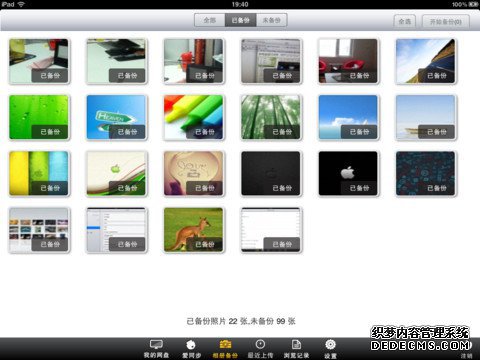Screen dimensions: 480x360
Task: Open the red apple desk photo
Action: click(x=194, y=61)
